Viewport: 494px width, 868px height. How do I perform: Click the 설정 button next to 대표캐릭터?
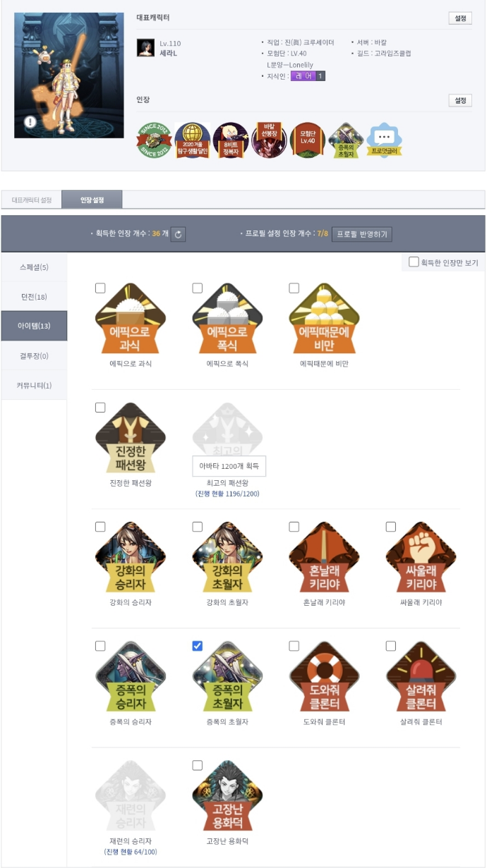[x=460, y=18]
